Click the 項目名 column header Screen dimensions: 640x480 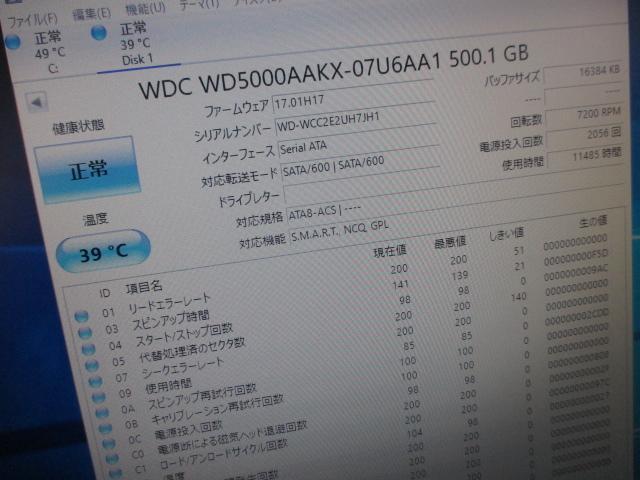click(x=144, y=287)
